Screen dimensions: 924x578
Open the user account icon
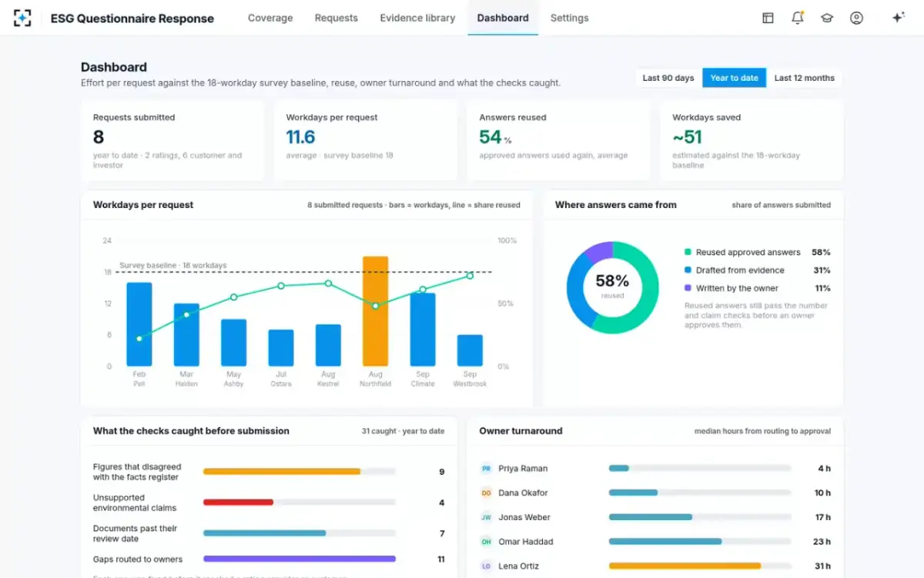click(856, 18)
